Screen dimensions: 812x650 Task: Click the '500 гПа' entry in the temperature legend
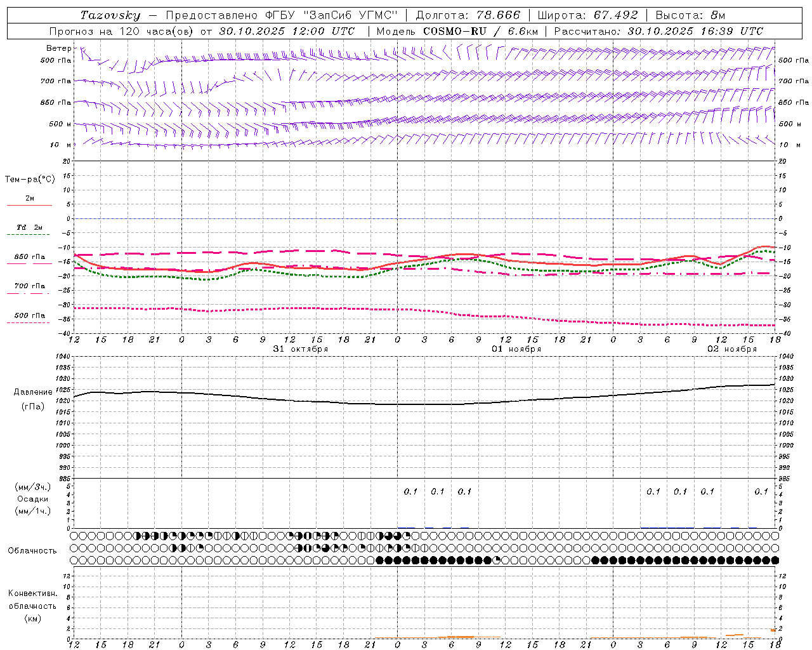click(x=30, y=315)
